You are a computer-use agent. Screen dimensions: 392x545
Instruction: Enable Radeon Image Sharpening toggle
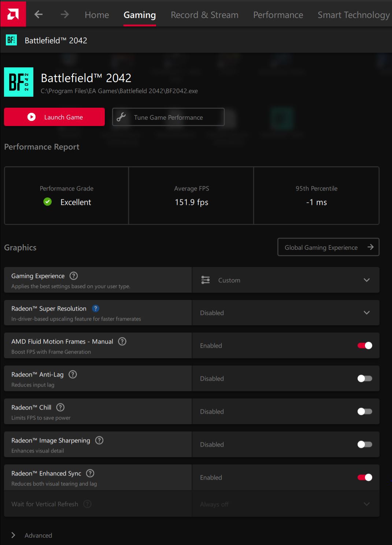pos(365,444)
